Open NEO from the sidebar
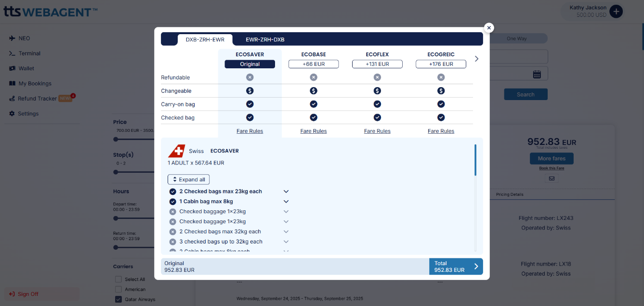Viewport: 644px width, 306px height. [x=24, y=38]
